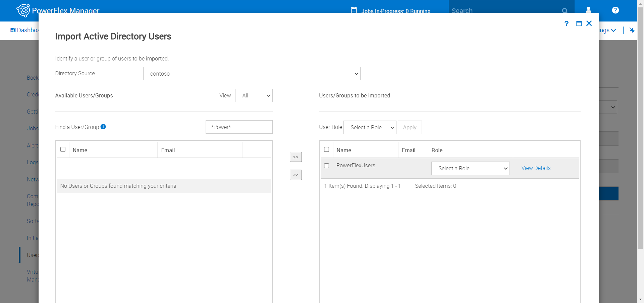
Task: Open the user profile icon
Action: click(588, 10)
